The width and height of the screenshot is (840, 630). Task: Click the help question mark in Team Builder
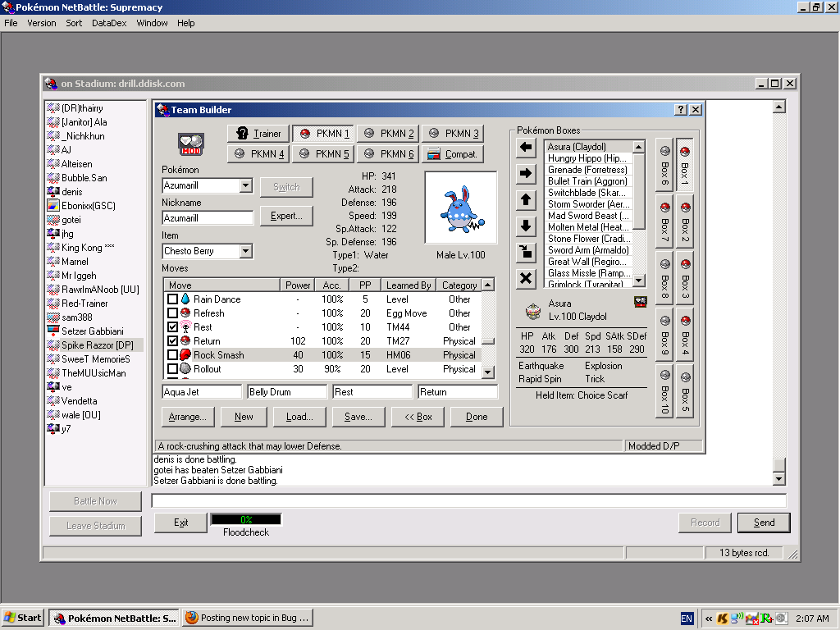coord(681,110)
